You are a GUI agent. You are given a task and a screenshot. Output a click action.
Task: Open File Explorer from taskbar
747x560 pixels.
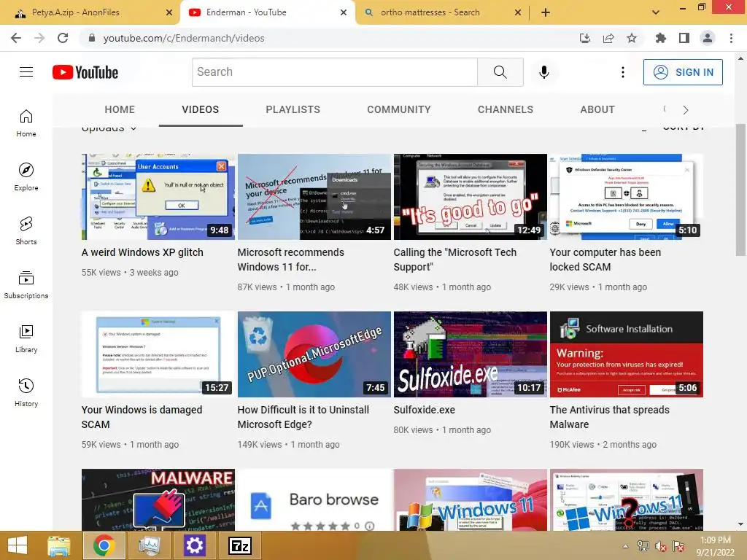click(59, 545)
